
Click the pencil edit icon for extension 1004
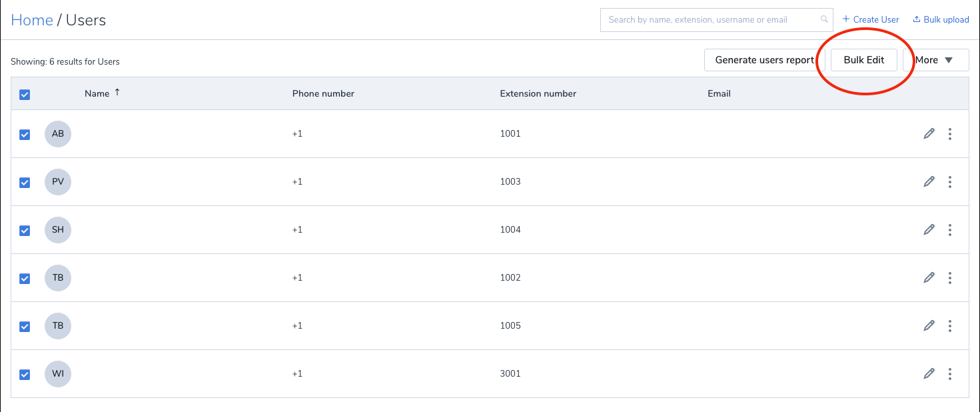coord(929,230)
